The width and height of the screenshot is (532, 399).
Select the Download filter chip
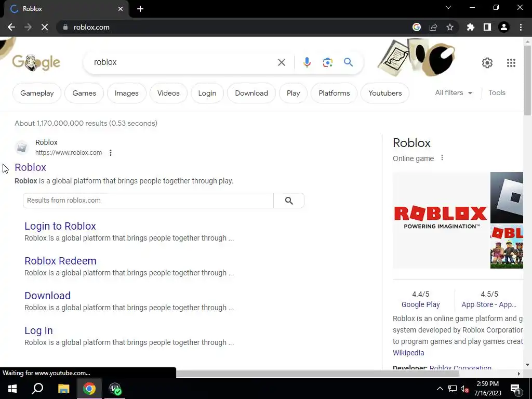click(251, 93)
